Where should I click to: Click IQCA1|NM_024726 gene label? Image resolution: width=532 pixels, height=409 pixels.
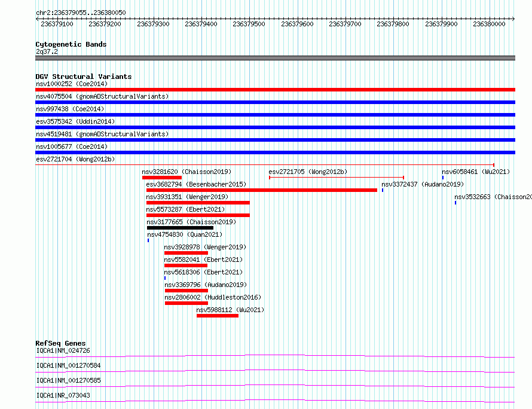63,350
